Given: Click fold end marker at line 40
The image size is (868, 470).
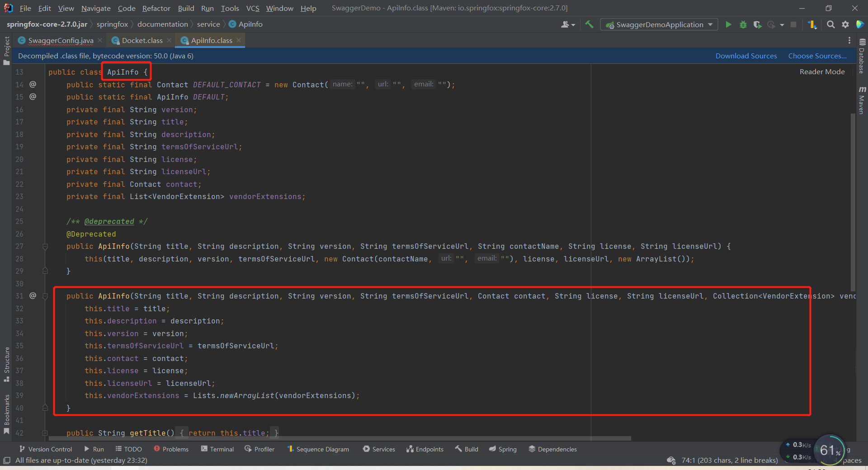Looking at the screenshot, I should (x=45, y=408).
